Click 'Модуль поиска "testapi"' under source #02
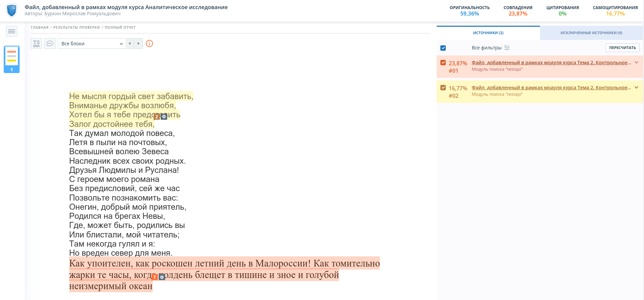Screen dimensions: 644x300 [497, 94]
